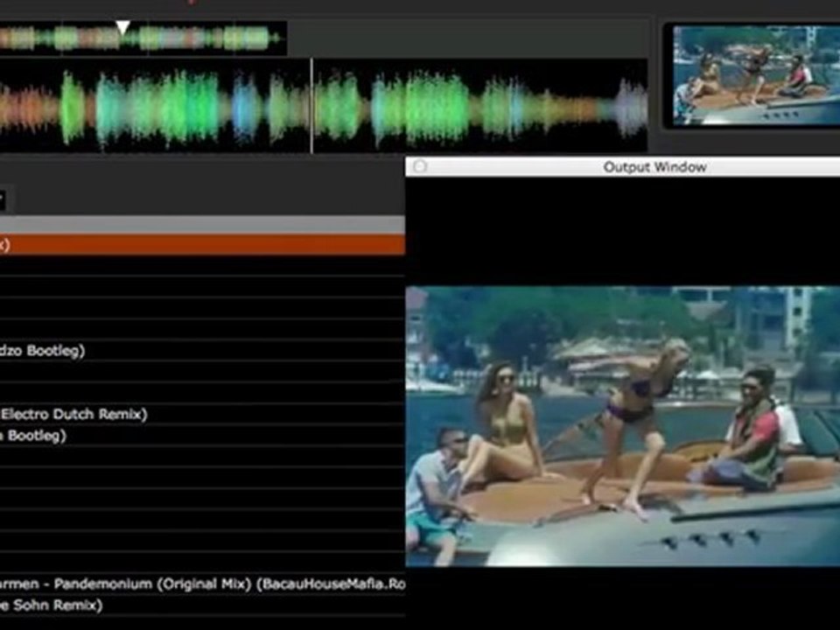Click the large scrolling colored waveform display

(324, 106)
